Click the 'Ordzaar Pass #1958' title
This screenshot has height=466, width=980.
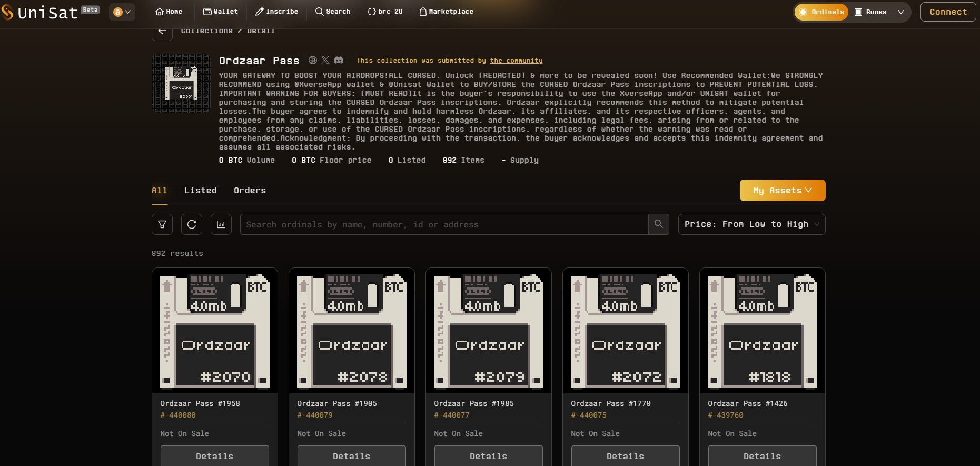click(200, 403)
